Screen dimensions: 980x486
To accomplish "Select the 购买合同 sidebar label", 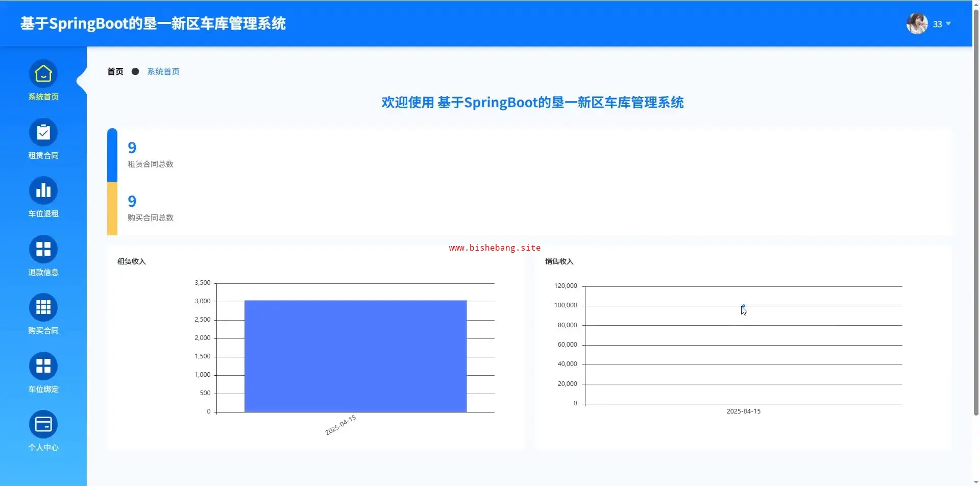I will [x=43, y=331].
